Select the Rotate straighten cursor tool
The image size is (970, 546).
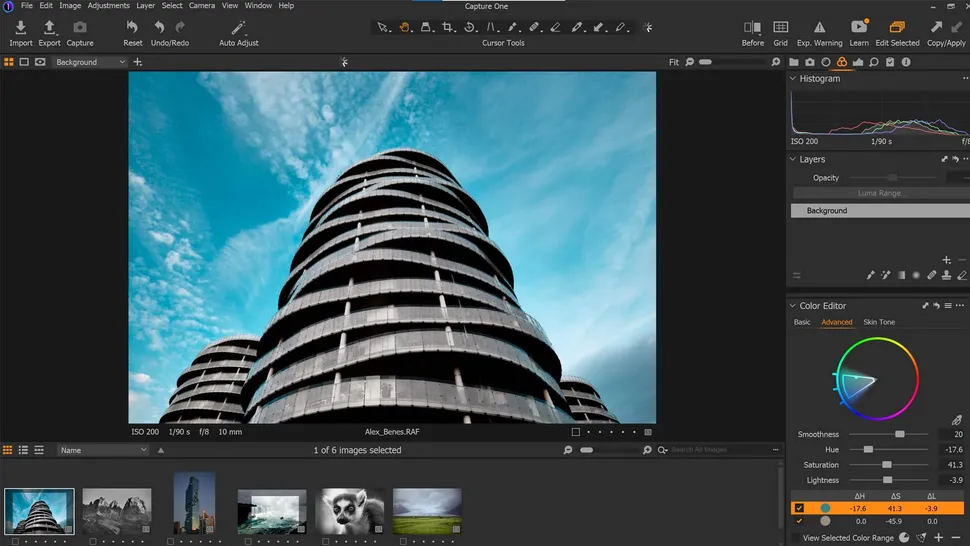tap(470, 27)
